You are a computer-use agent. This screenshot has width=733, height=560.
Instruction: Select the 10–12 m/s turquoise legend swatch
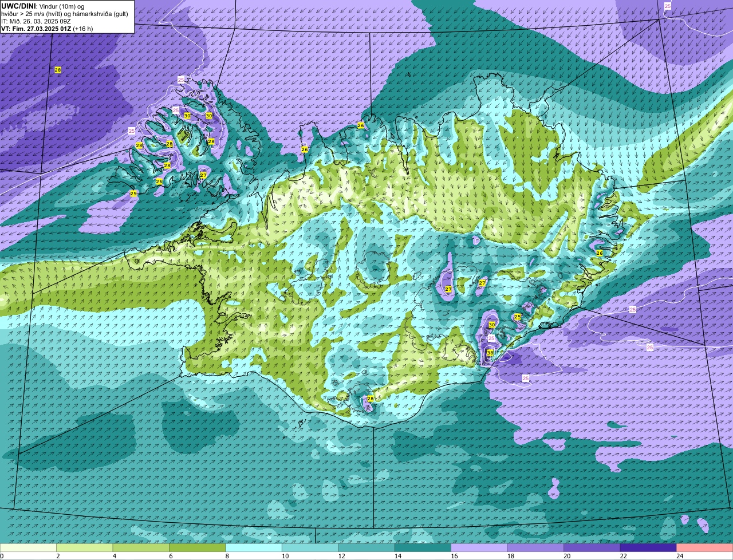coord(310,547)
